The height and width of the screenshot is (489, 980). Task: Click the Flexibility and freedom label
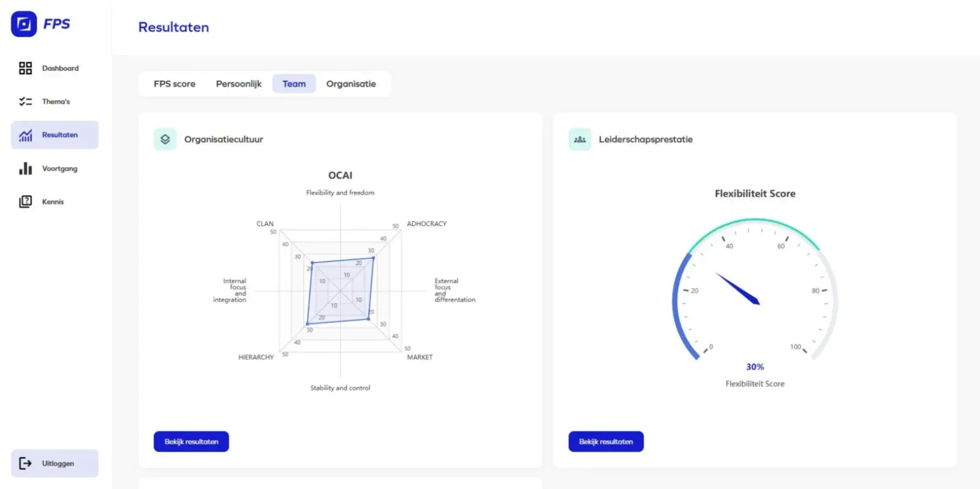pyautogui.click(x=341, y=193)
